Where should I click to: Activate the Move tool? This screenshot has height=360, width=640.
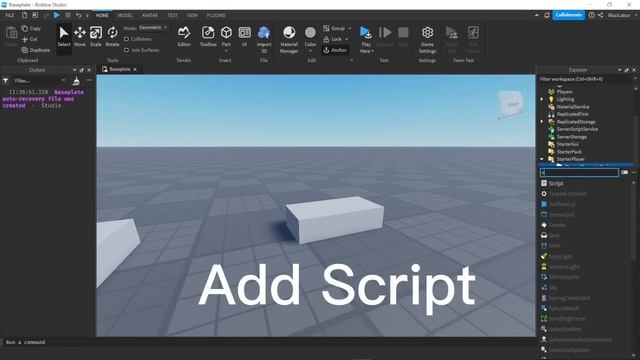(80, 37)
